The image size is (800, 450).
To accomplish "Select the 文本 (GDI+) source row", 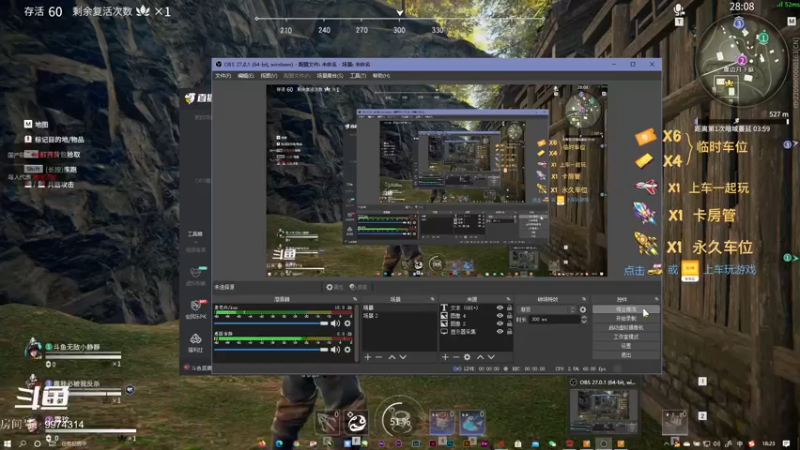I will coord(476,308).
